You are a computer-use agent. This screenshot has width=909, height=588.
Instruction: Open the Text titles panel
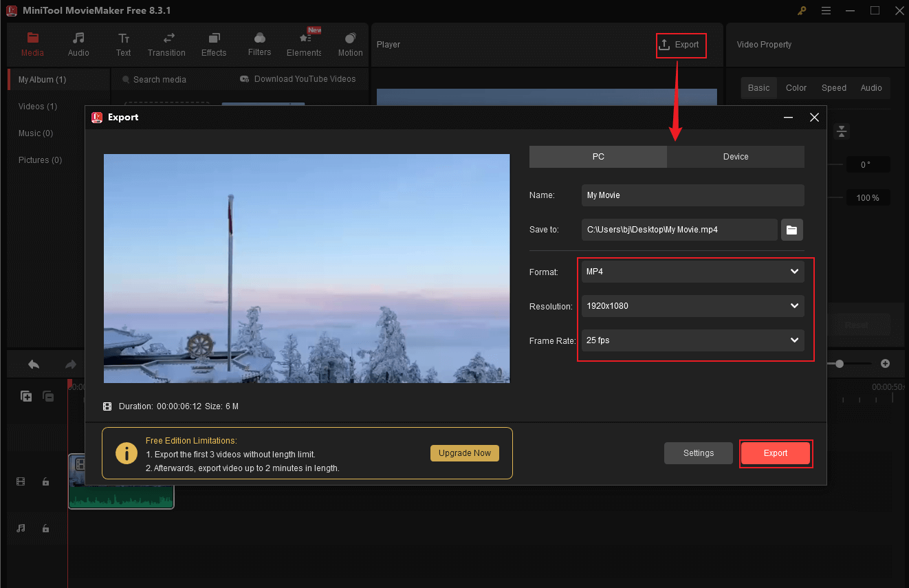(123, 44)
